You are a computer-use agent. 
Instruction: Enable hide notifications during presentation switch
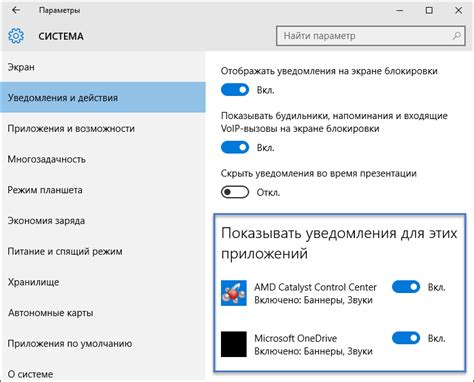click(x=235, y=192)
